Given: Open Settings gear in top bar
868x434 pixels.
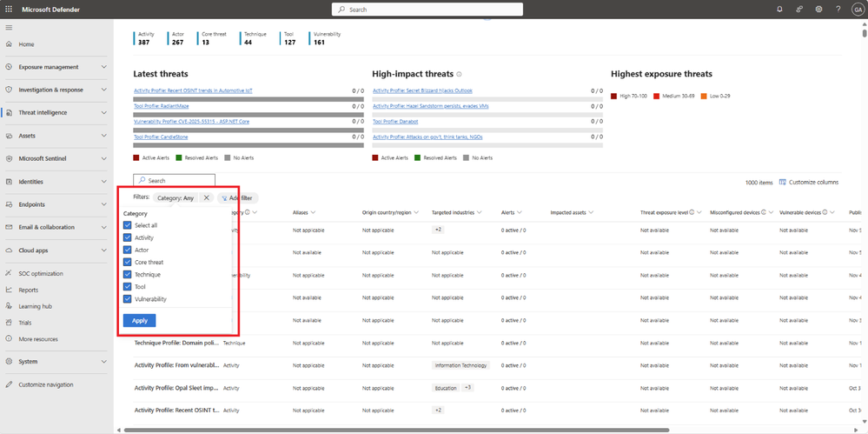Looking at the screenshot, I should tap(818, 9).
